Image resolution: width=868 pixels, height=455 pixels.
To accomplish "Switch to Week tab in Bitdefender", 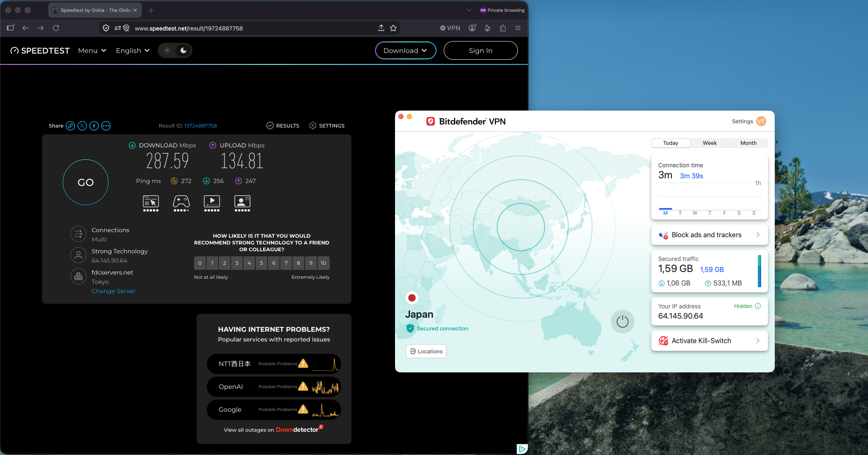I will pyautogui.click(x=709, y=143).
